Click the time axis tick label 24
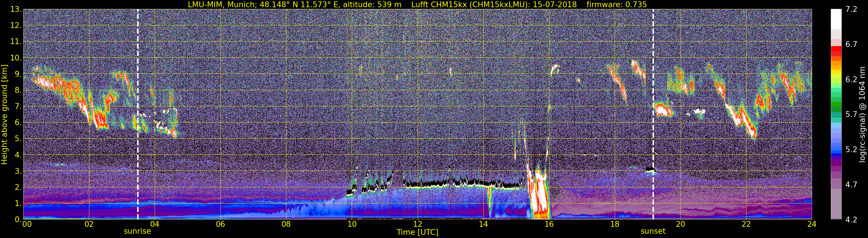The image size is (868, 238). coord(812,224)
